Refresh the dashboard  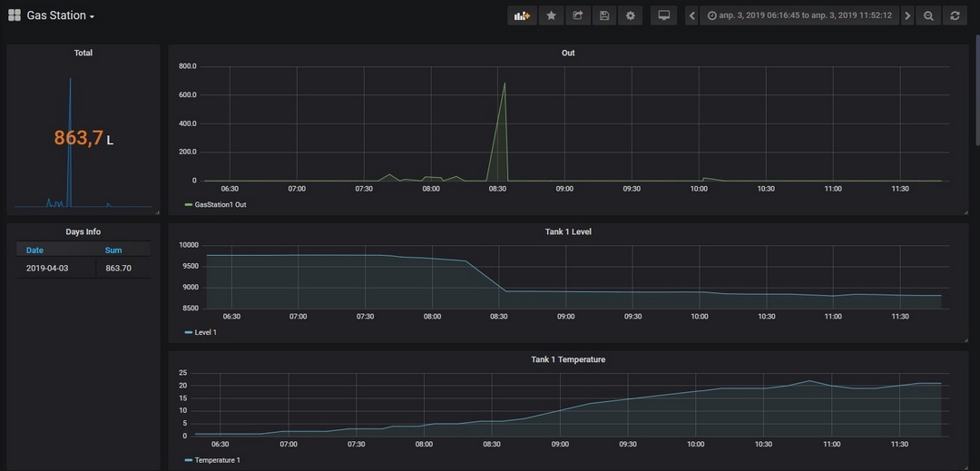(955, 15)
